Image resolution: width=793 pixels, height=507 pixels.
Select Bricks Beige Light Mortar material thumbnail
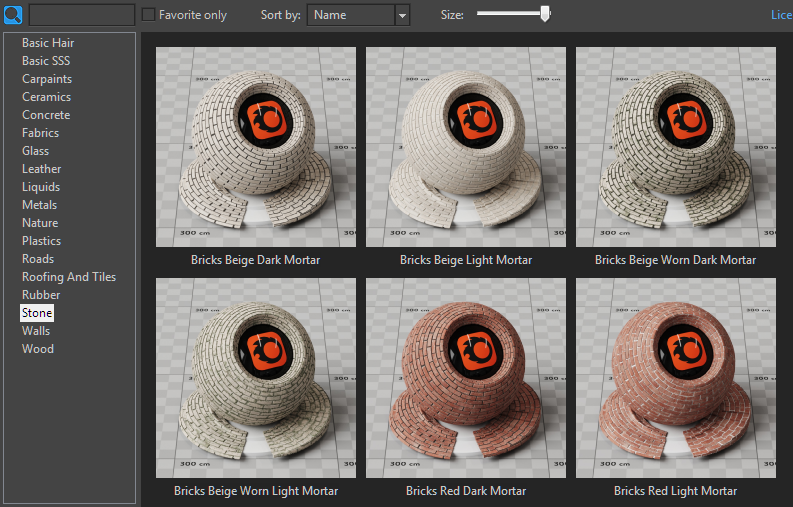(466, 147)
